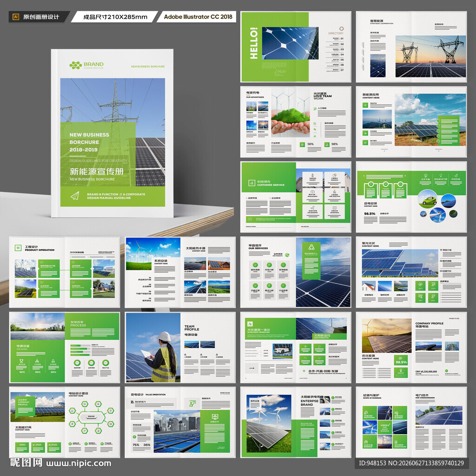Click the top-left green tile in 试调与维护 grid

tap(370, 413)
